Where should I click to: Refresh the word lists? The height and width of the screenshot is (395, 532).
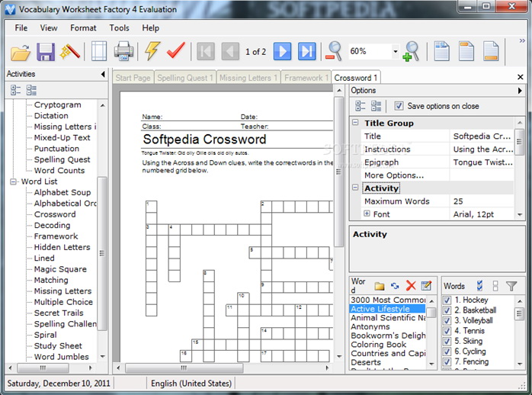coord(395,286)
